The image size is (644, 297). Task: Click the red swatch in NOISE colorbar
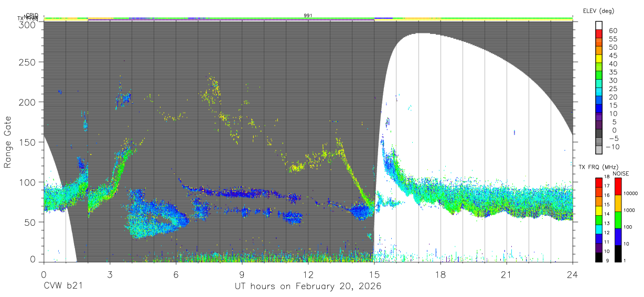click(618, 186)
